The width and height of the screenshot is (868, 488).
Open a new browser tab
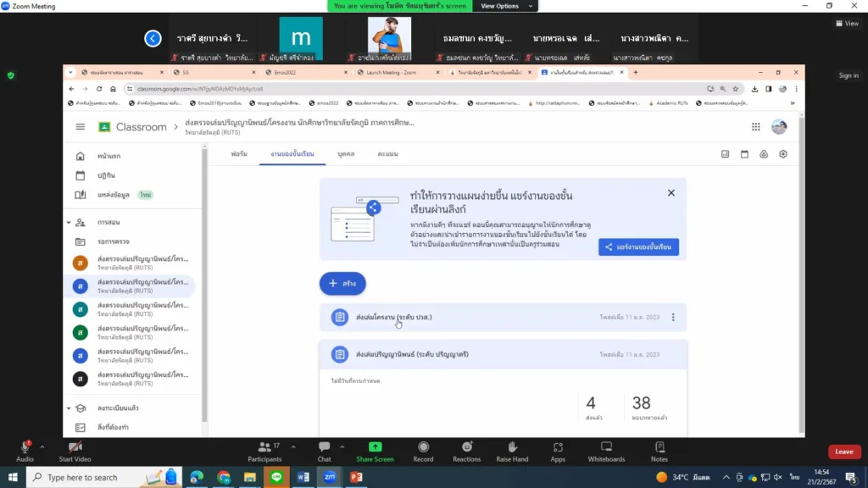[x=636, y=73]
